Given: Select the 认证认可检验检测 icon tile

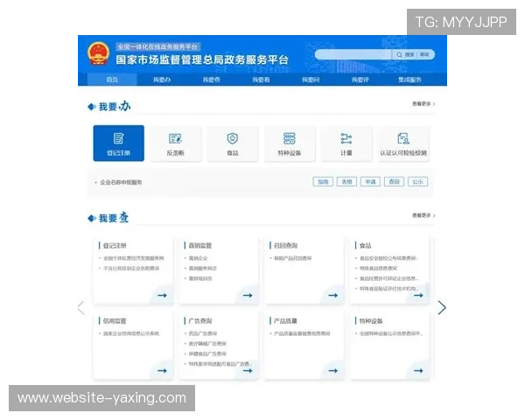Looking at the screenshot, I should [x=403, y=143].
